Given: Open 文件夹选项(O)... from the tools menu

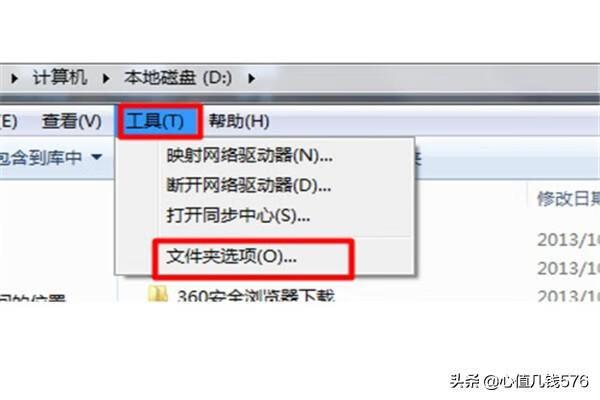Looking at the screenshot, I should pos(232,256).
